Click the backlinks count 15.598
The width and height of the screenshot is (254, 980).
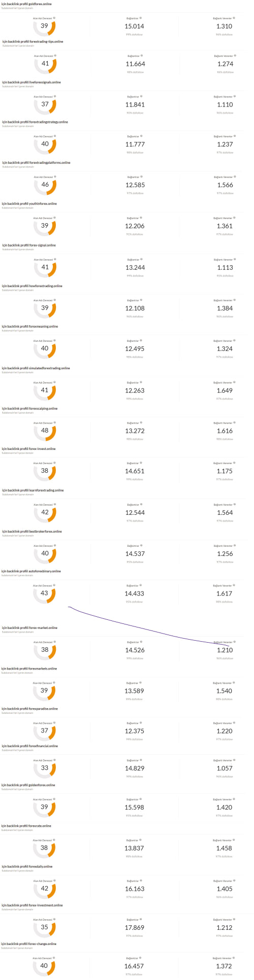tap(134, 808)
